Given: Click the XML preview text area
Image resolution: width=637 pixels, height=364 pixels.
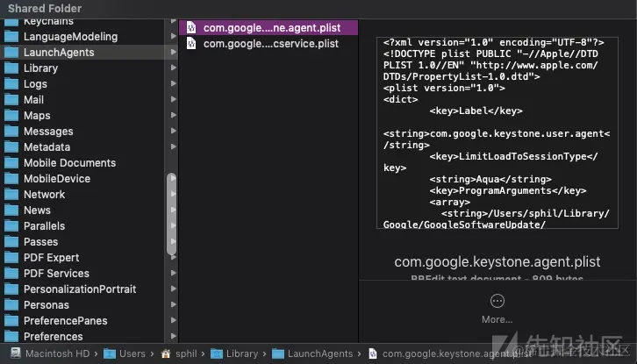Looking at the screenshot, I should tap(497, 132).
